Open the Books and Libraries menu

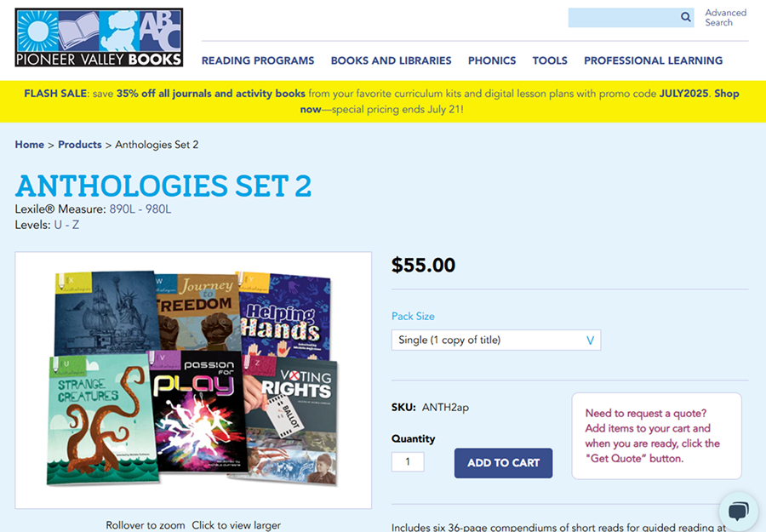391,60
